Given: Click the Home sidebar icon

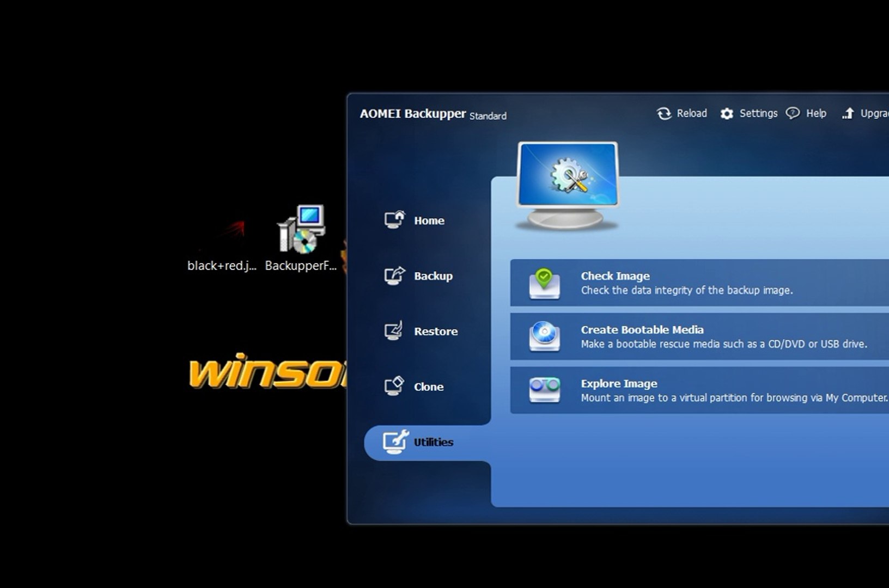Looking at the screenshot, I should click(x=394, y=219).
